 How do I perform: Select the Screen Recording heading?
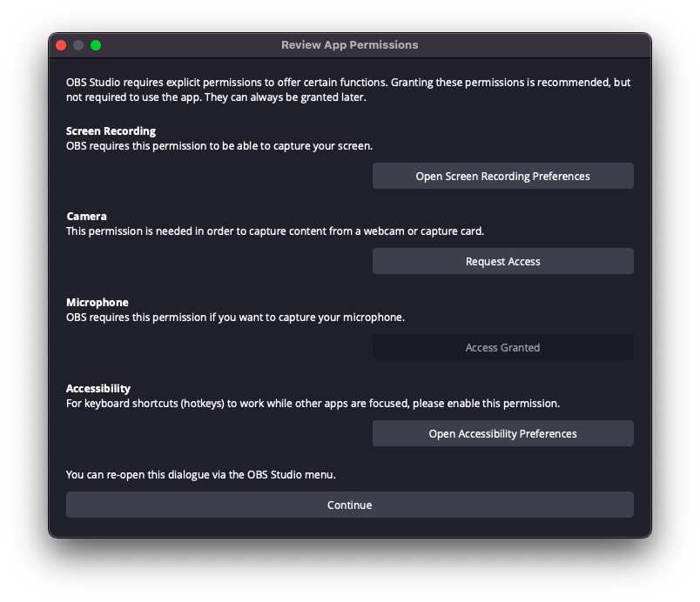(111, 131)
